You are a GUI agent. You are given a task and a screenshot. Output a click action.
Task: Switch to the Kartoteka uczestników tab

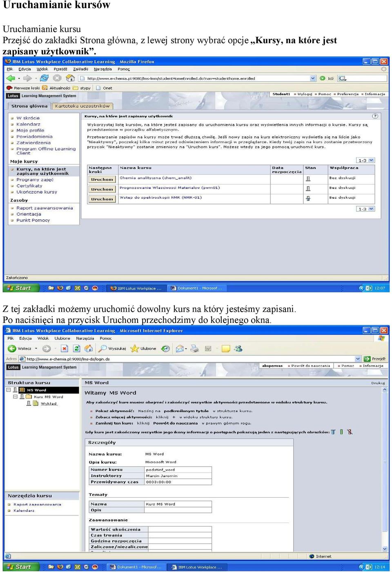coord(82,106)
